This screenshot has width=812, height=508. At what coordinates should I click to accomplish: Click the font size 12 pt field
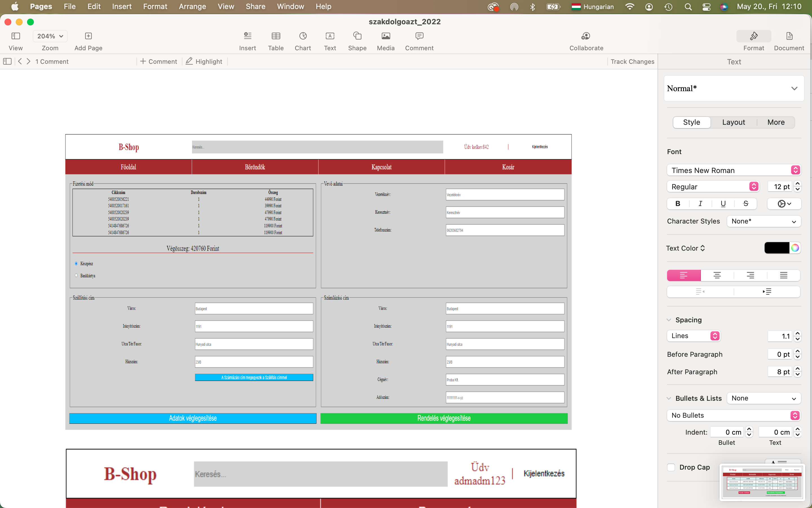click(780, 187)
